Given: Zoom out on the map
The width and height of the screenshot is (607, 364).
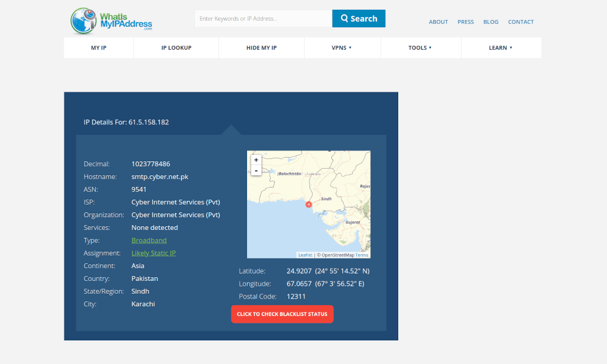Looking at the screenshot, I should (x=256, y=170).
